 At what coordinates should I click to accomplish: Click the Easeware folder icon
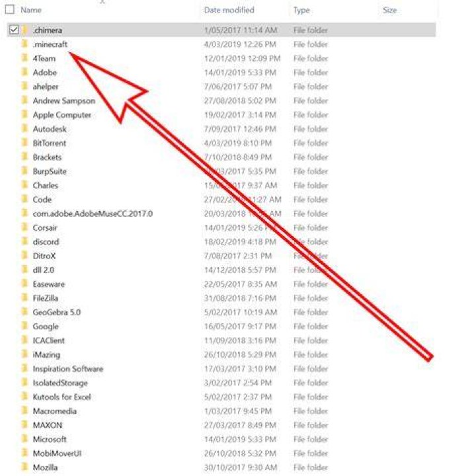pos(25,284)
